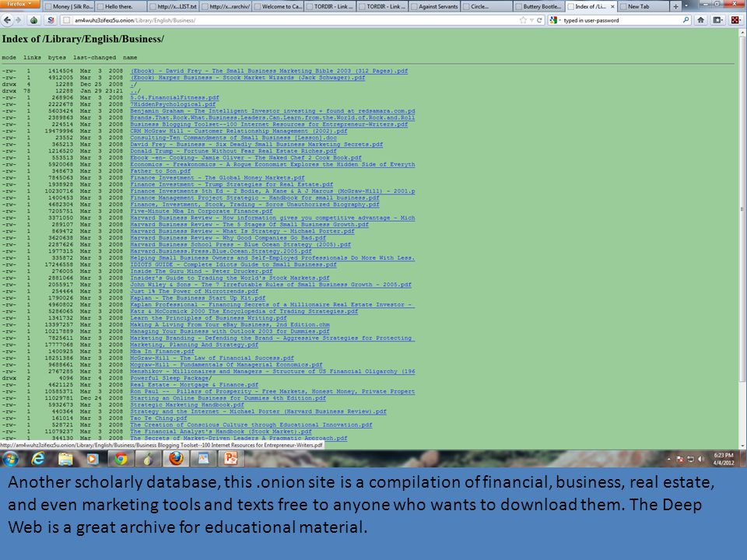This screenshot has width=747, height=560.
Task: Switch to the Against Servants tab
Action: coord(435,7)
